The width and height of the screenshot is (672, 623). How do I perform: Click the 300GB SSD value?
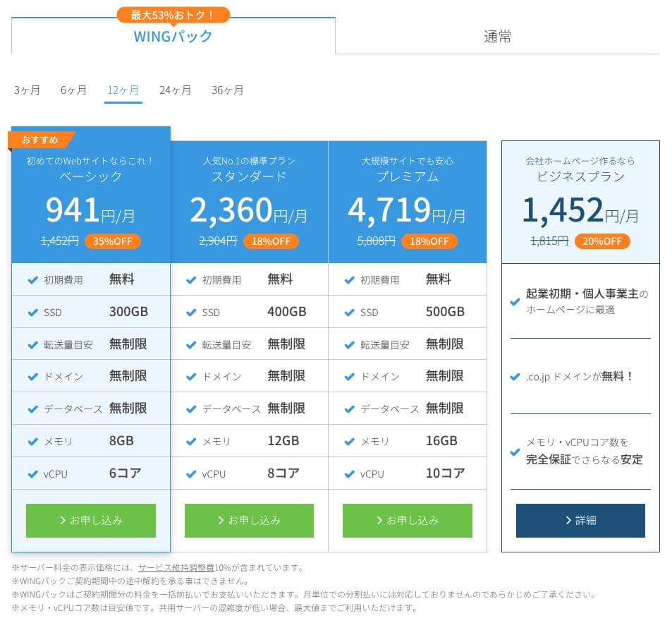pos(128,312)
